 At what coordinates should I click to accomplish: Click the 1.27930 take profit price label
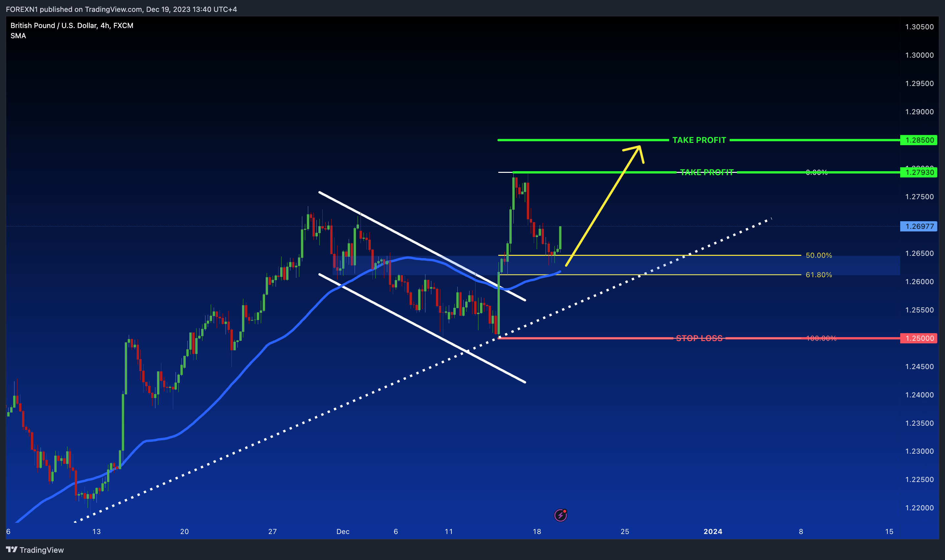919,173
